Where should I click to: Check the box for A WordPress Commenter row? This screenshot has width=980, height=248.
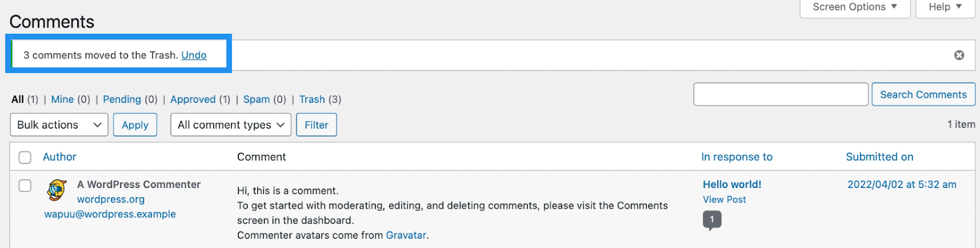coord(25,186)
